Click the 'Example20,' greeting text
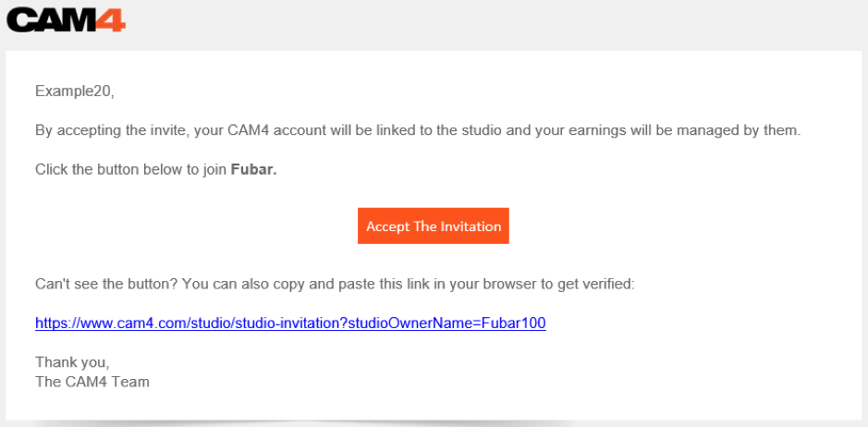868x427 pixels. [74, 91]
